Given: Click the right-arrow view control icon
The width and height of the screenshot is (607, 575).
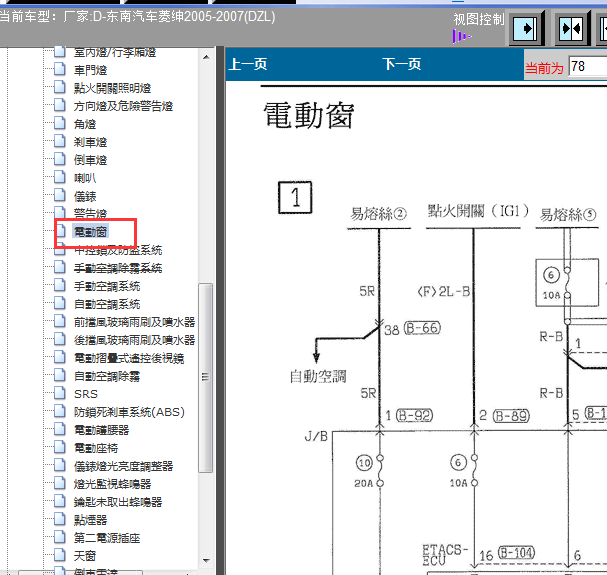Looking at the screenshot, I should [526, 28].
